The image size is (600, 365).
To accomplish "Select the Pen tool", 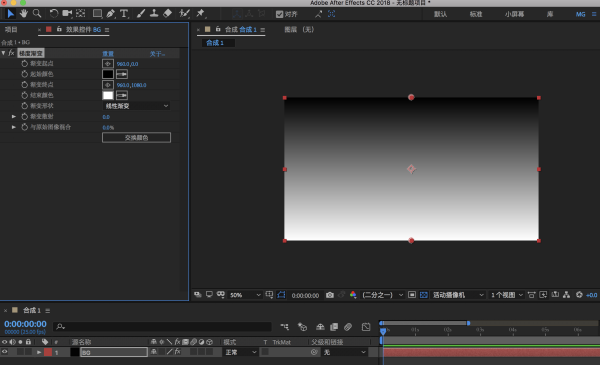I will (111, 14).
